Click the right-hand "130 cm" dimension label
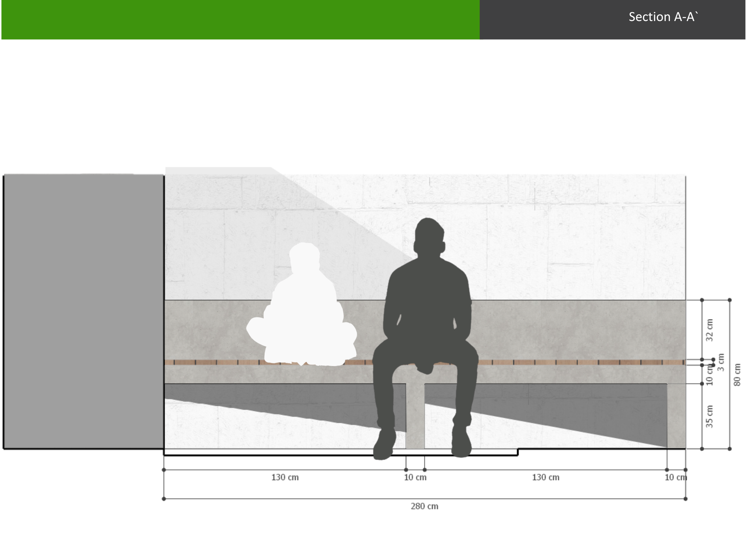The width and height of the screenshot is (747, 560). click(x=546, y=477)
